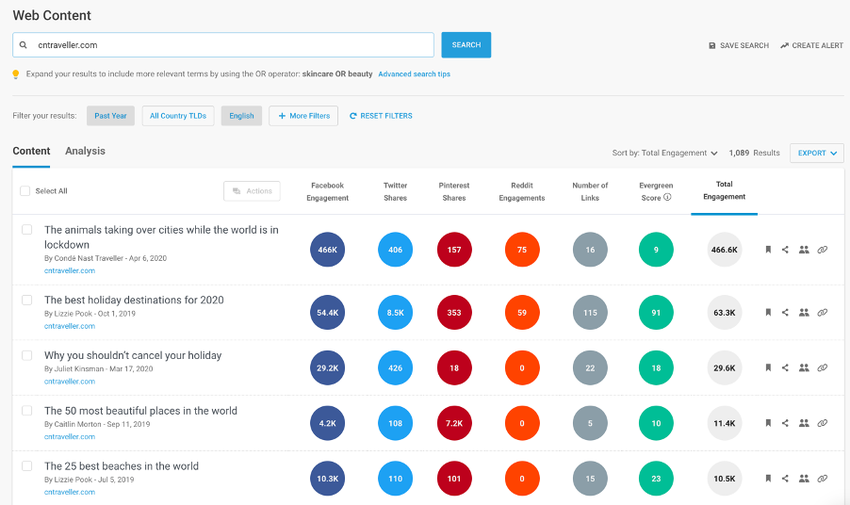The height and width of the screenshot is (505, 850).
Task: Share the animals taking over cities article
Action: (785, 250)
